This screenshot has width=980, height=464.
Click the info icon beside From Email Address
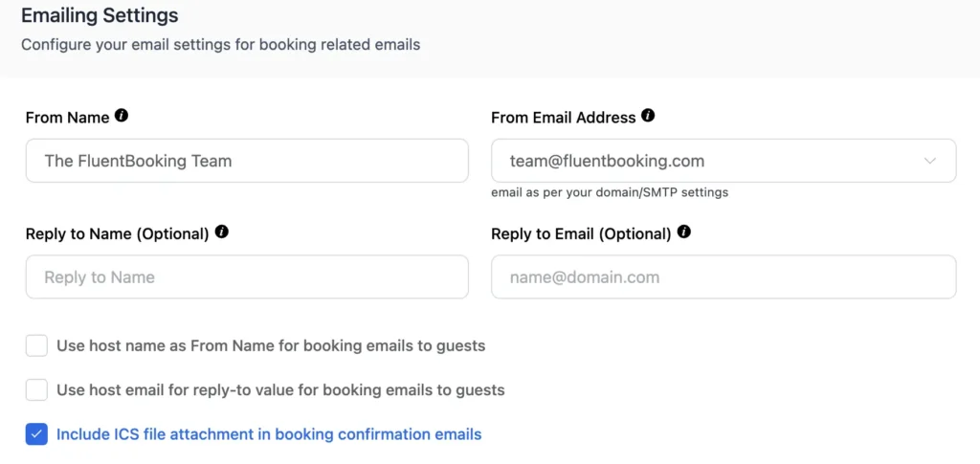pyautogui.click(x=648, y=116)
